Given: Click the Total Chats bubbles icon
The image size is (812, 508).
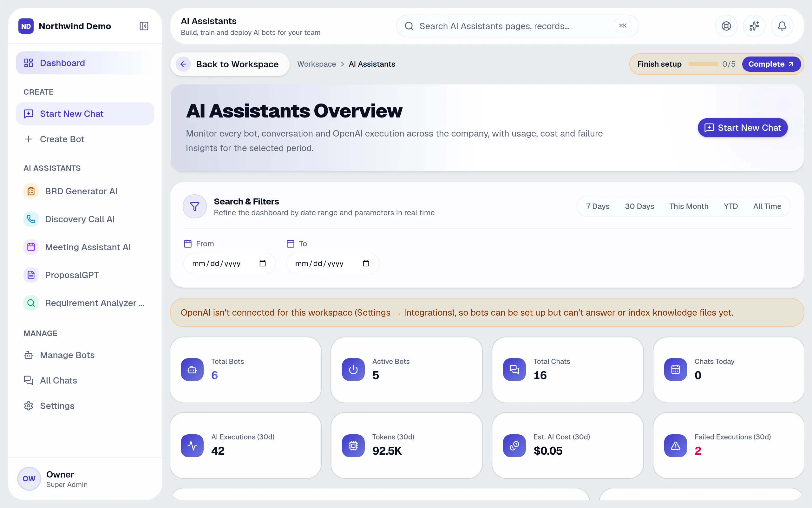Looking at the screenshot, I should [x=514, y=370].
